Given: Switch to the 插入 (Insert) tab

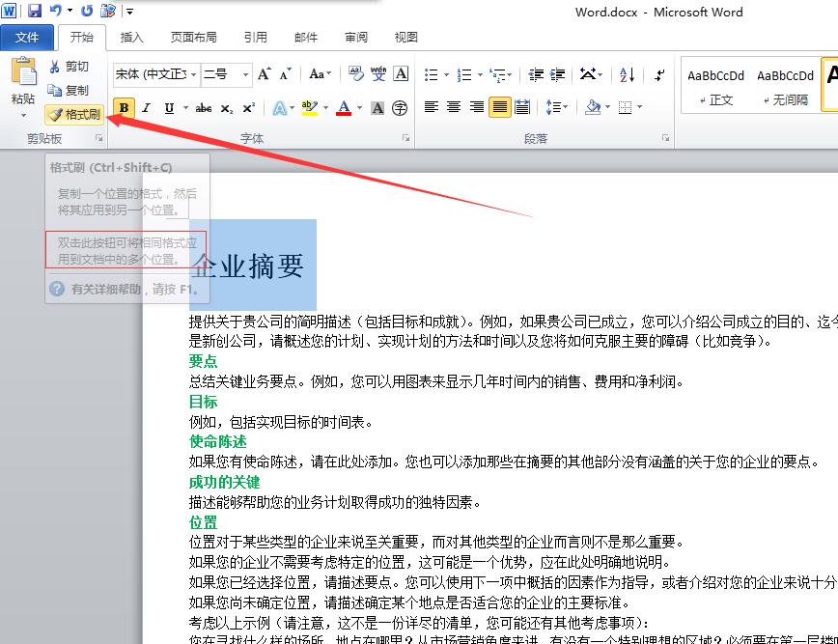Looking at the screenshot, I should [x=132, y=38].
